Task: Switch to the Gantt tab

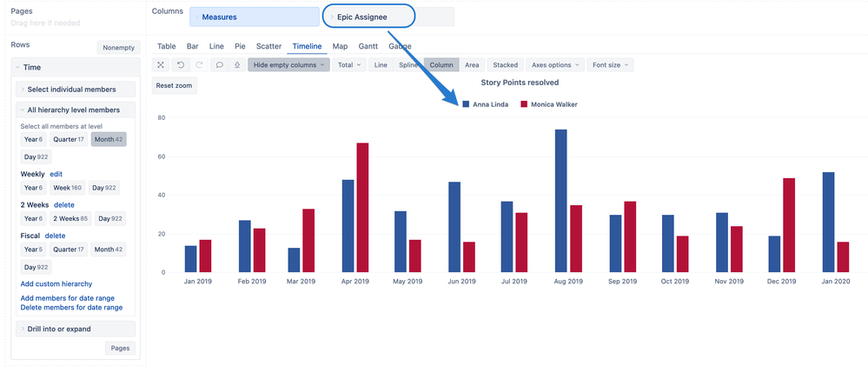Action: pyautogui.click(x=368, y=46)
